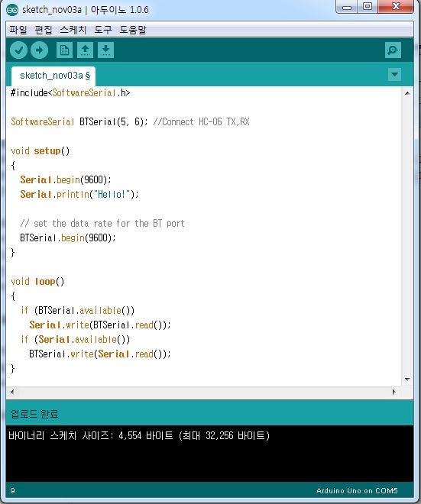Click the Upload arrow icon
The height and width of the screenshot is (504, 421).
pos(39,50)
